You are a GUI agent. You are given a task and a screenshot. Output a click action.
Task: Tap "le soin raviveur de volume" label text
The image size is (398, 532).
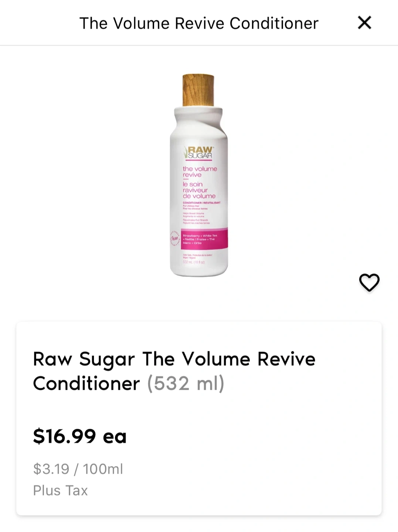pyautogui.click(x=199, y=190)
